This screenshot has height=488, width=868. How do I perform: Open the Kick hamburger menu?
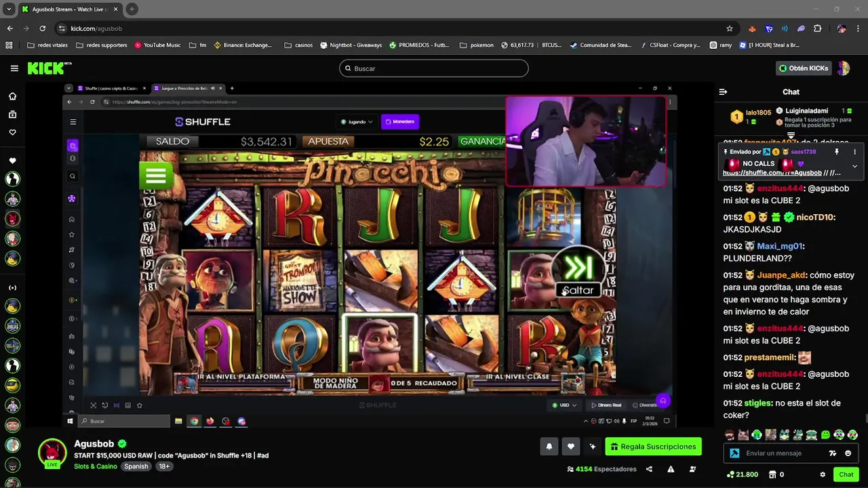14,68
